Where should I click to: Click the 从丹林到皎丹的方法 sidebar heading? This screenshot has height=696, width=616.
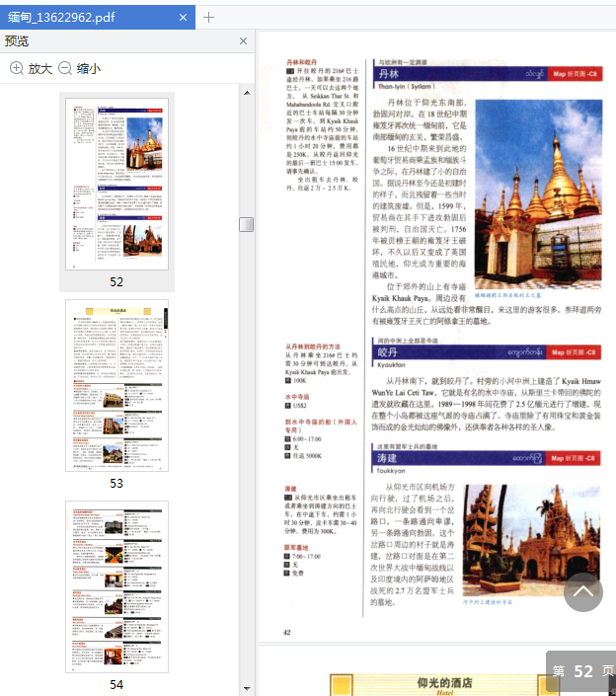pos(313,347)
